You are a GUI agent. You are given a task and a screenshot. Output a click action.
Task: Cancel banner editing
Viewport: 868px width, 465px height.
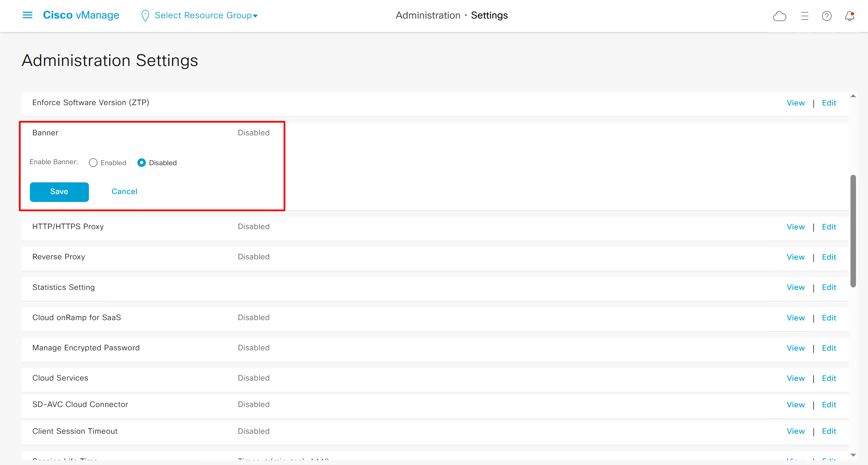[124, 192]
